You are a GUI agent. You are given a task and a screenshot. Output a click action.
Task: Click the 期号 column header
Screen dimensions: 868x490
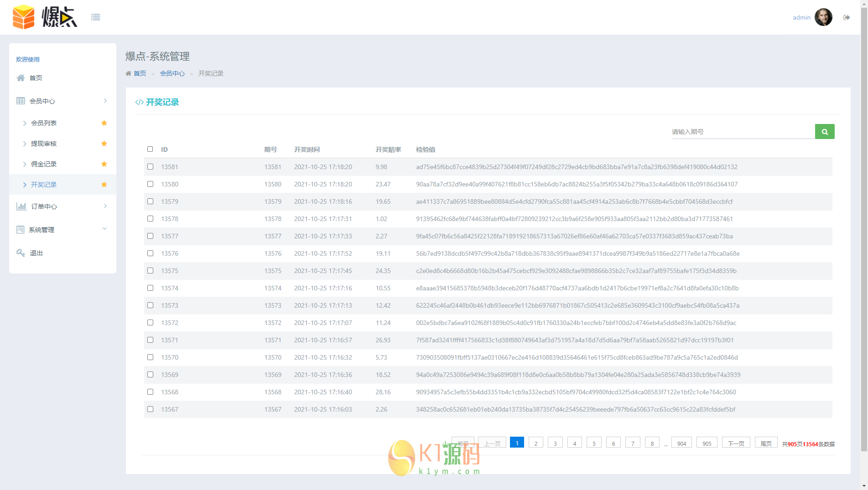point(270,150)
